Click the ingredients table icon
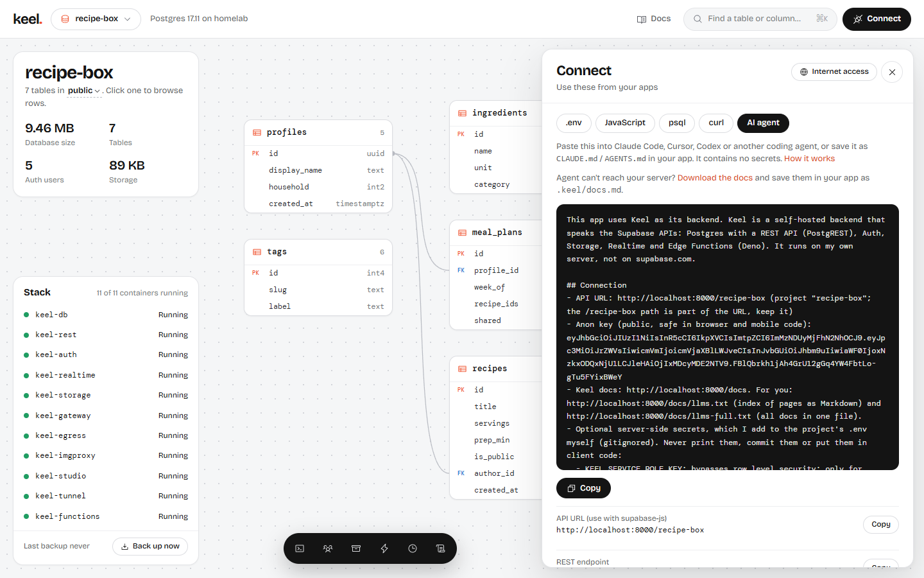 (x=462, y=113)
